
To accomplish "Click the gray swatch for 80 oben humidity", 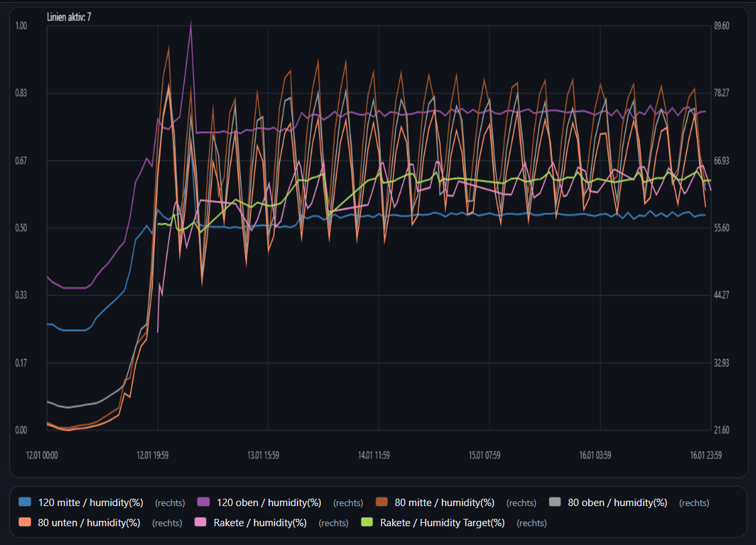I will point(555,502).
